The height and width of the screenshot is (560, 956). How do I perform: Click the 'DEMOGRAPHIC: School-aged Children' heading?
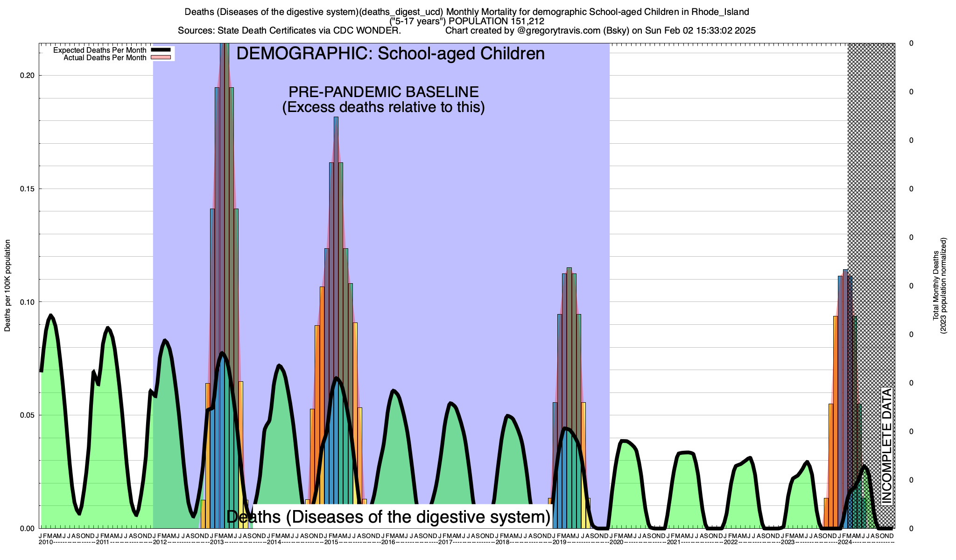click(390, 54)
